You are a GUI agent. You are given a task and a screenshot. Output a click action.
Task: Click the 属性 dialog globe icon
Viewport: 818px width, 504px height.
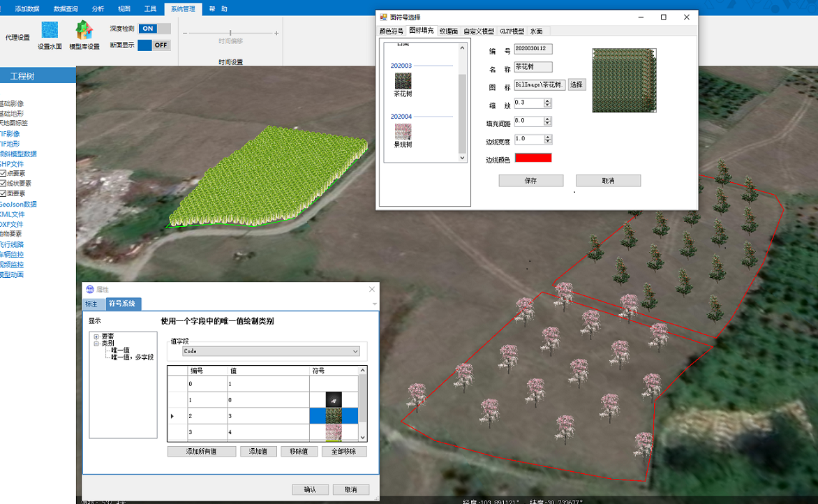click(89, 290)
